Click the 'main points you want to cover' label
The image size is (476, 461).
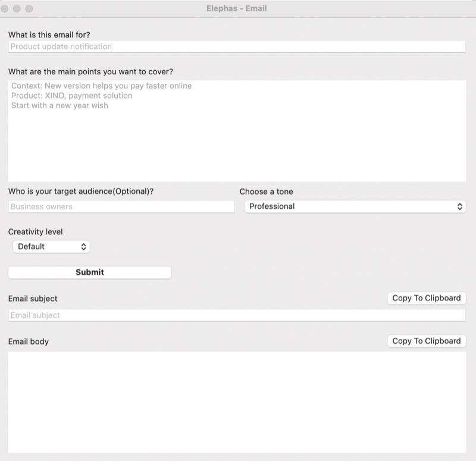coord(90,71)
